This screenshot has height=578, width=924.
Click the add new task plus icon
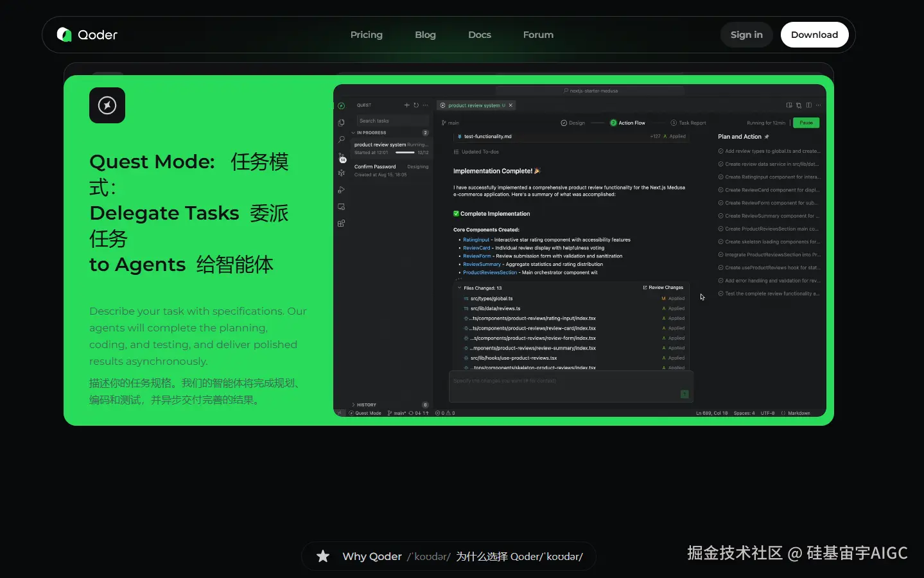pyautogui.click(x=406, y=105)
